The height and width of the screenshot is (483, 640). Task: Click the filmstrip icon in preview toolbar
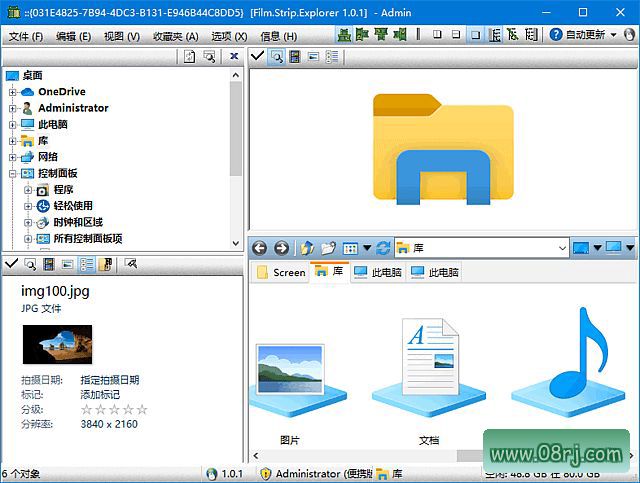[295, 57]
